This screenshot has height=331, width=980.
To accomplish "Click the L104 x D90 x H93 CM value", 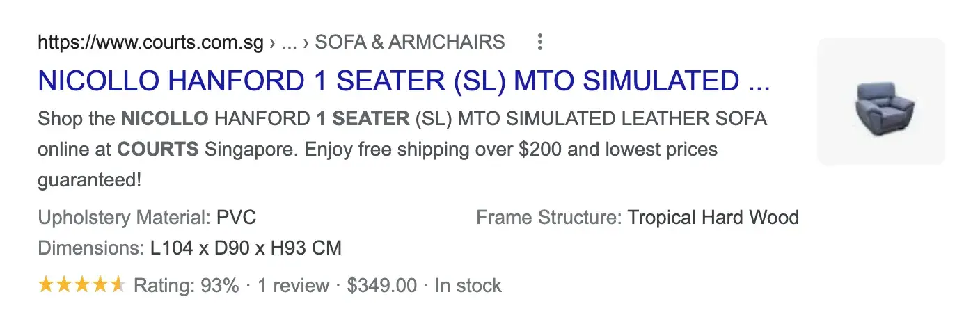I will click(246, 248).
